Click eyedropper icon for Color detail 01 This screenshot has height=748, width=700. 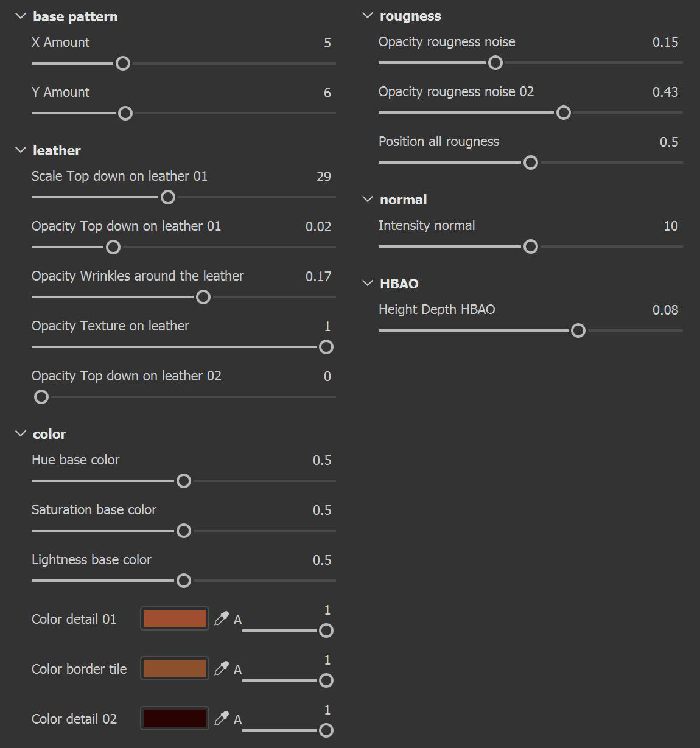[222, 618]
